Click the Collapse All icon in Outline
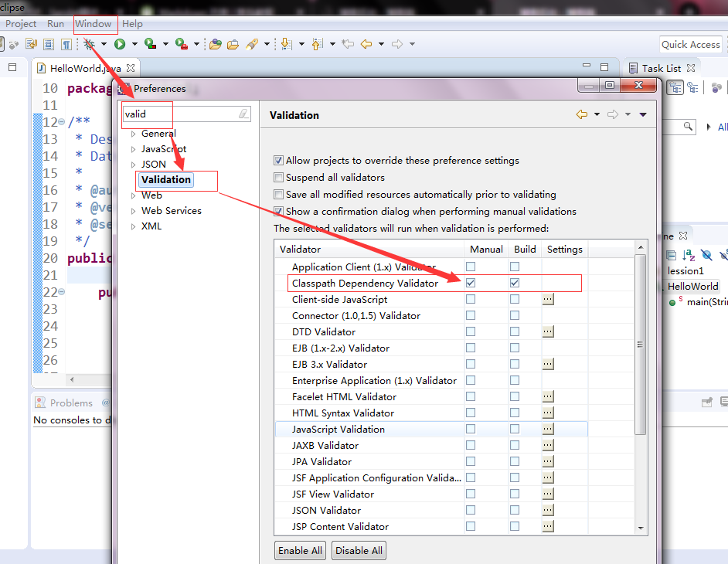Screen dimensions: 728x564 tap(672, 255)
